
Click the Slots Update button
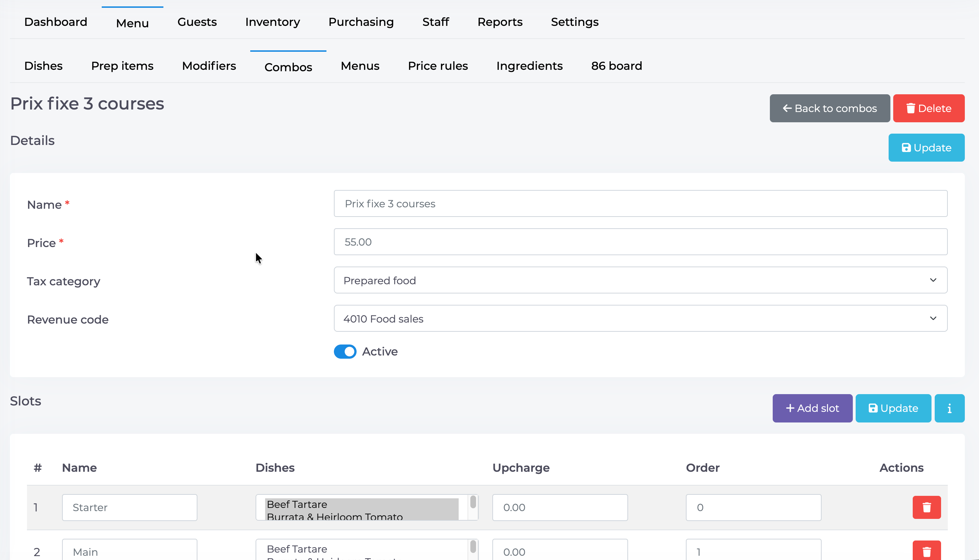tap(893, 408)
